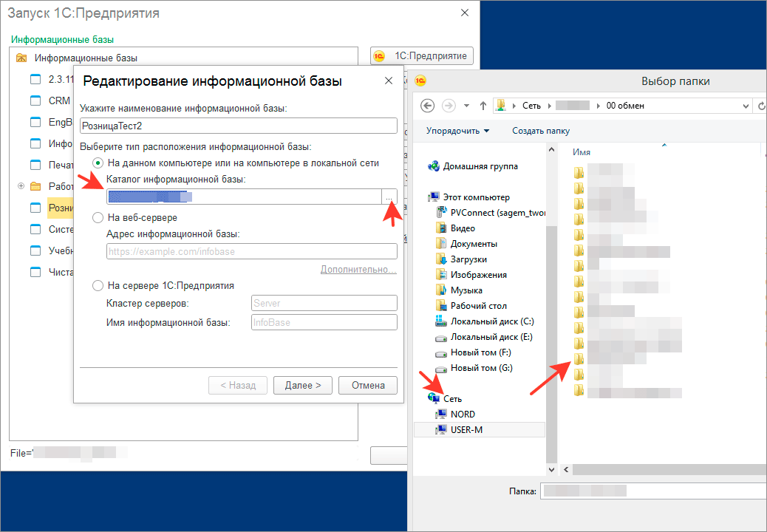This screenshot has height=532, width=767.
Task: Open the 'Загрузки' folder
Action: (461, 259)
